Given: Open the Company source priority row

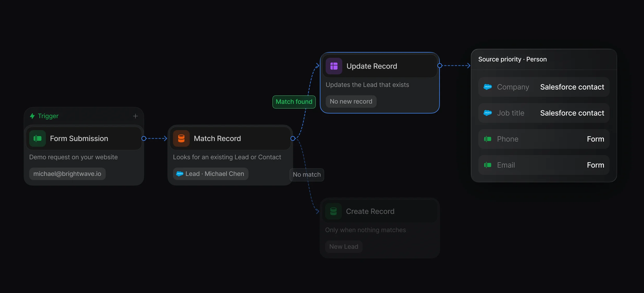Looking at the screenshot, I should click(544, 87).
